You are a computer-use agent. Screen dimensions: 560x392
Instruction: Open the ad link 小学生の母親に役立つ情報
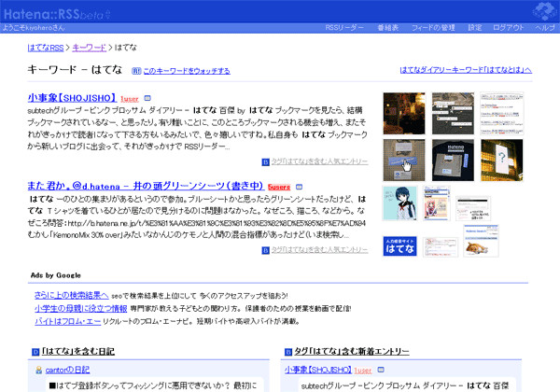80,308
